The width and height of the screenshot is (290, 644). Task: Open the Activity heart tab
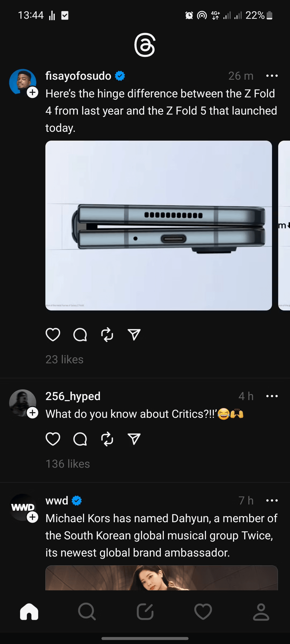(x=203, y=612)
